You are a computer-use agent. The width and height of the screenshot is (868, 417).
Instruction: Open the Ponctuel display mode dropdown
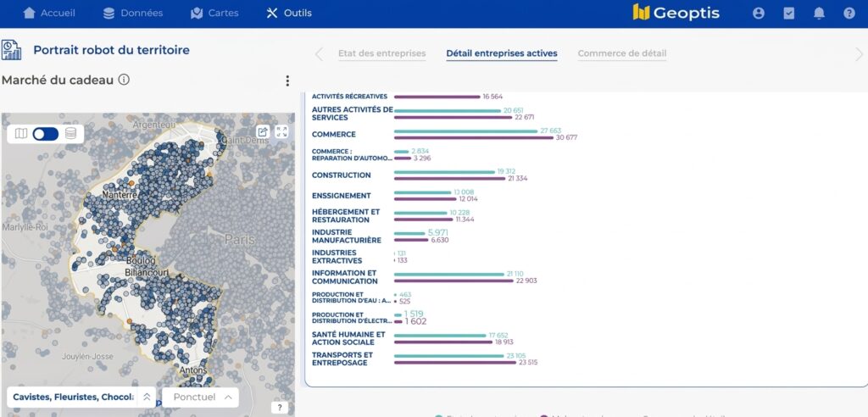[x=200, y=397]
